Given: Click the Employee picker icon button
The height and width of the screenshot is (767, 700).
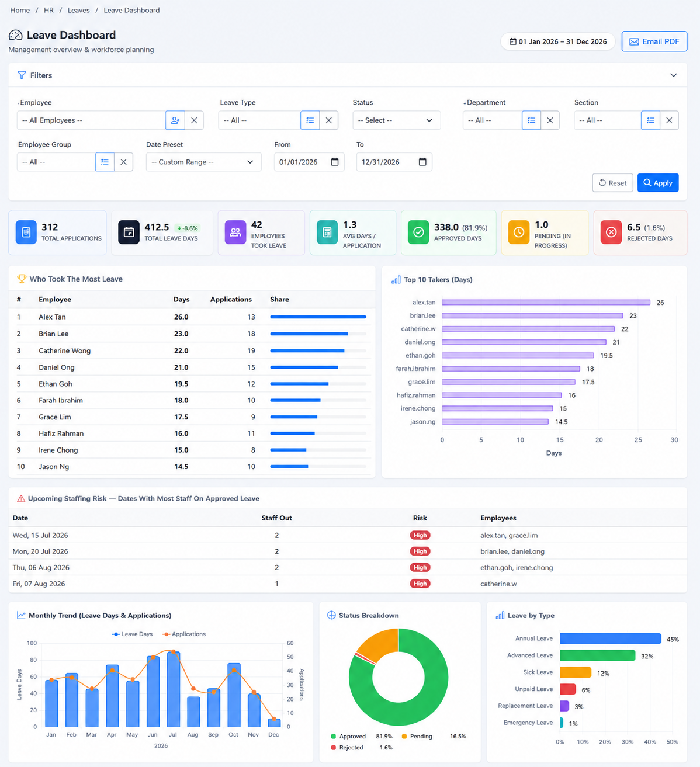Looking at the screenshot, I should pos(175,120).
